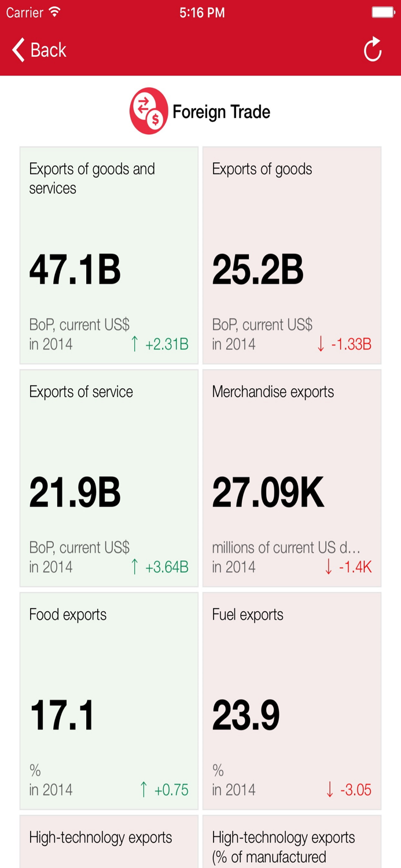The image size is (401, 868).
Task: Open the Exports of goods card
Action: pyautogui.click(x=292, y=255)
